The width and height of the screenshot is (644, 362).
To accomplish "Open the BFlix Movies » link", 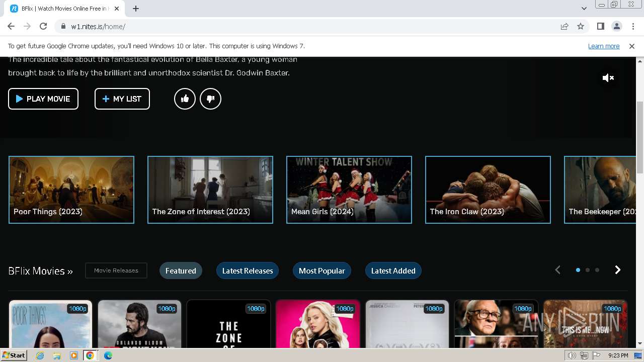I will click(40, 271).
